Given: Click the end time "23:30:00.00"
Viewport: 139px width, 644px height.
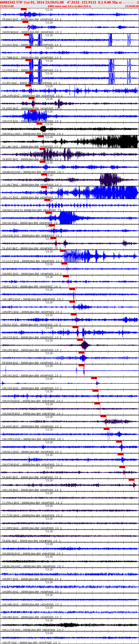Looking at the screenshot, I should [132, 6].
